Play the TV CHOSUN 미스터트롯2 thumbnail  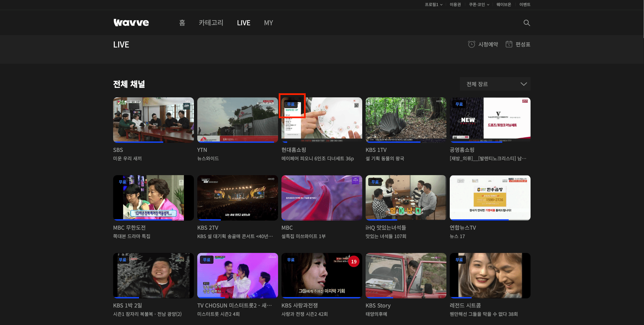tap(238, 275)
